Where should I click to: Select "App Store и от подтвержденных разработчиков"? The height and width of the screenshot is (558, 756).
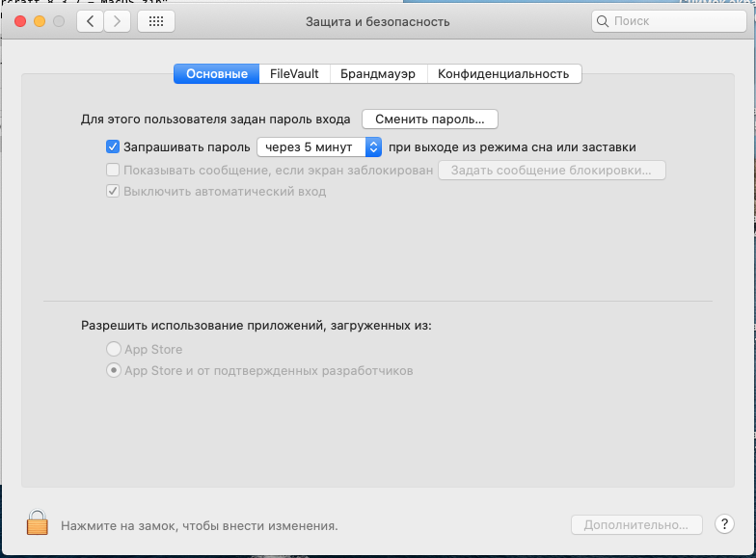pyautogui.click(x=114, y=371)
